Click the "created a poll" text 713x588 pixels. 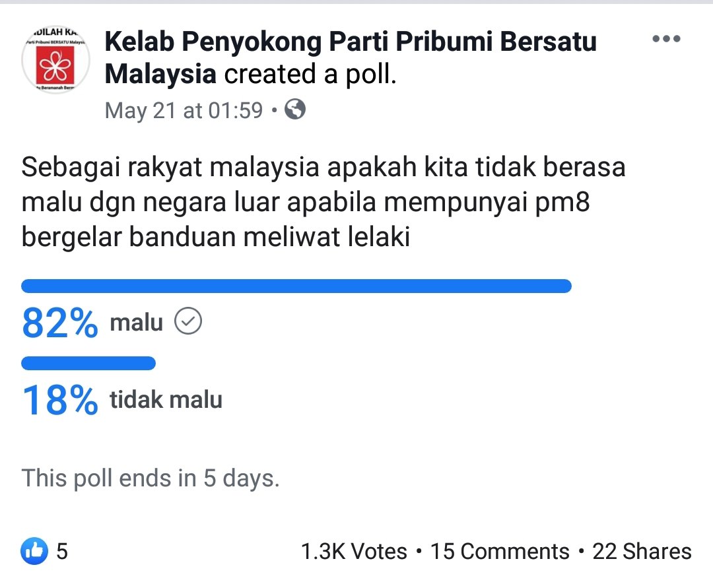(x=310, y=75)
